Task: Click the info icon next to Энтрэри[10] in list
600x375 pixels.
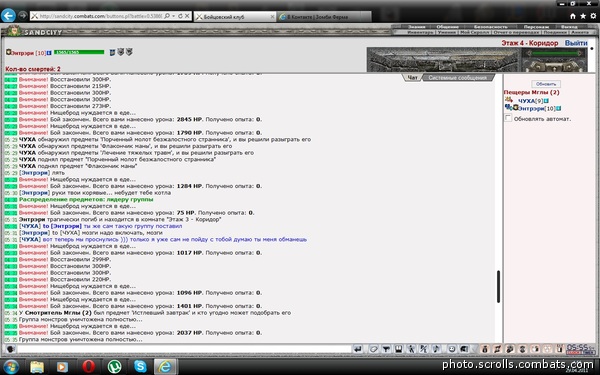Action: point(558,109)
